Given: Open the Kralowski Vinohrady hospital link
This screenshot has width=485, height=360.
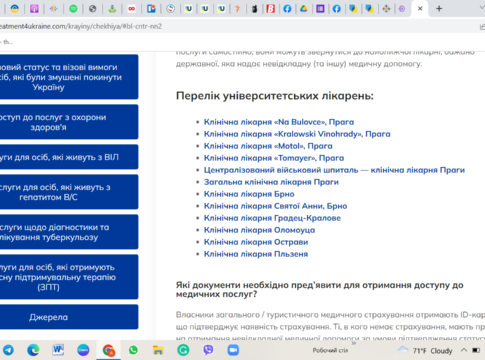Looking at the screenshot, I should 297,134.
